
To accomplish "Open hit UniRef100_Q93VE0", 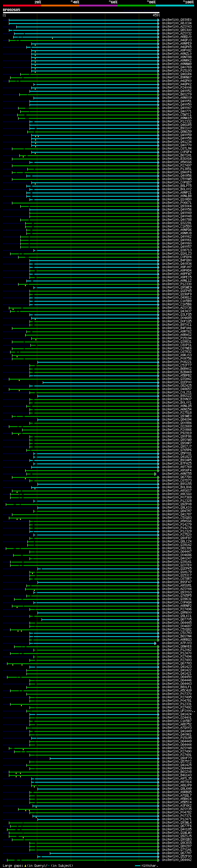I will point(176,20).
